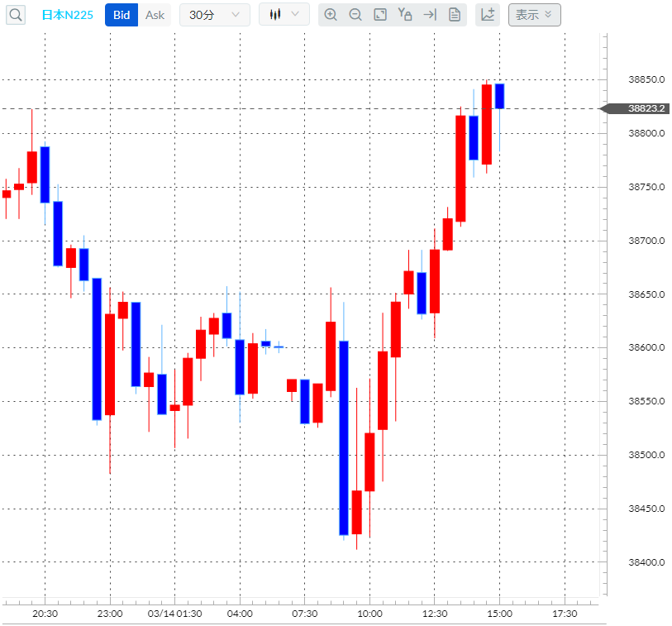Click the 10:00 time axis label
The height and width of the screenshot is (626, 672).
370,614
